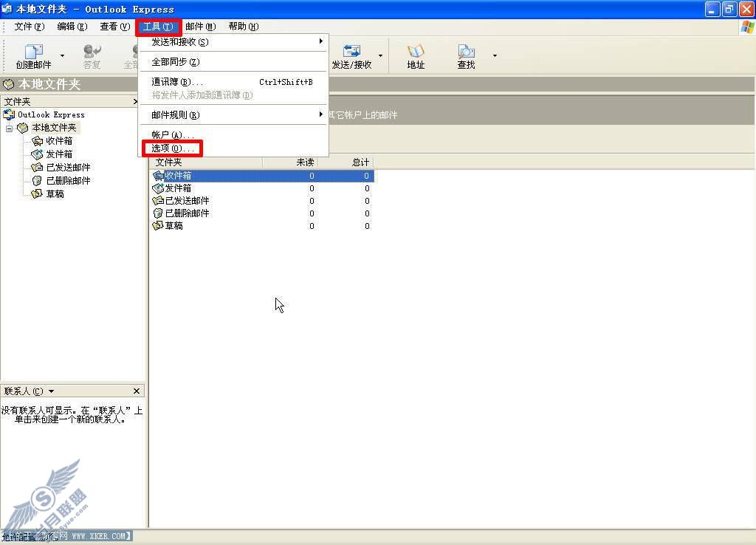Click the selected 收件箱 row in folder list
Image resolution: width=756 pixels, height=545 pixels.
pos(263,176)
